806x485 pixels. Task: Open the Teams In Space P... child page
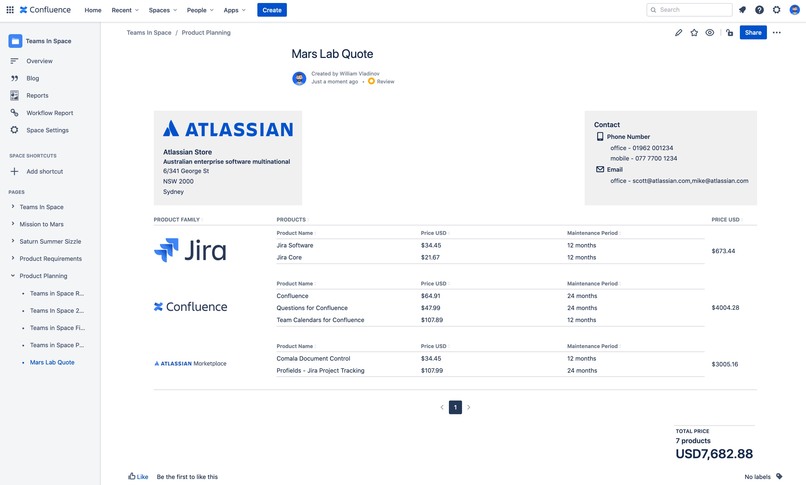pos(57,345)
